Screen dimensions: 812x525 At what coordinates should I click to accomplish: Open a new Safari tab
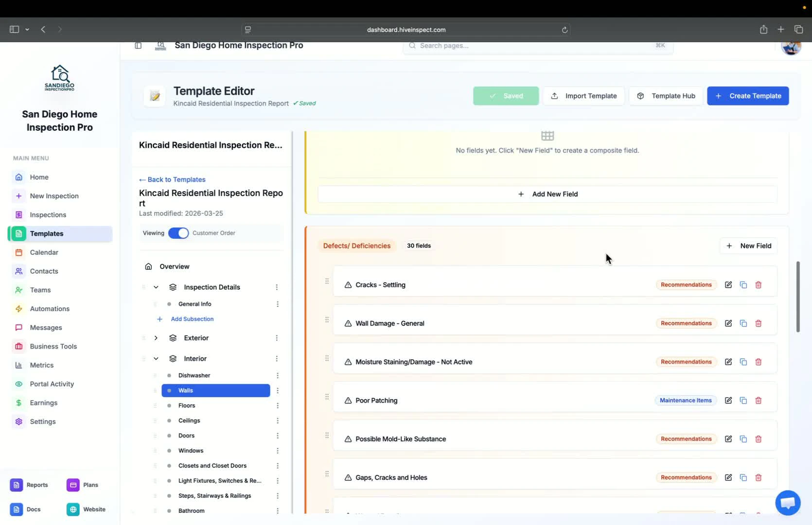coord(781,29)
